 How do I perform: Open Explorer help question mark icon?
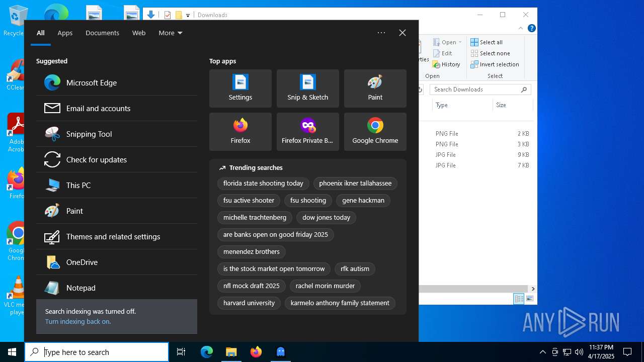pyautogui.click(x=531, y=28)
